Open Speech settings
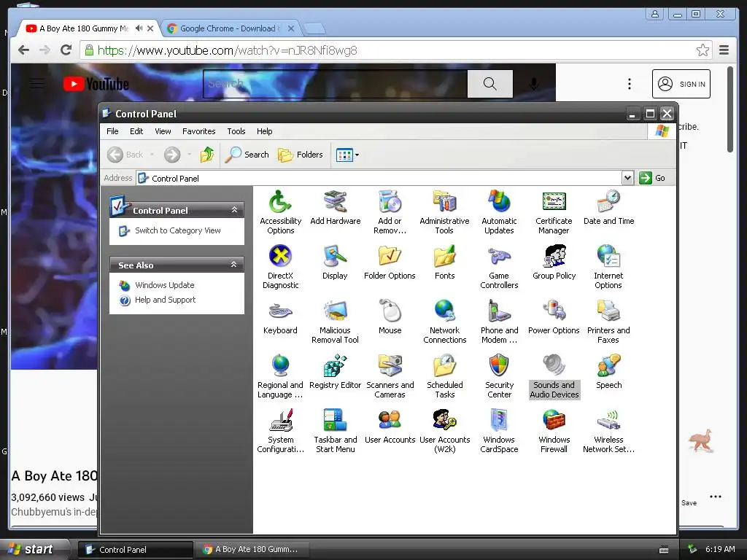 click(608, 372)
